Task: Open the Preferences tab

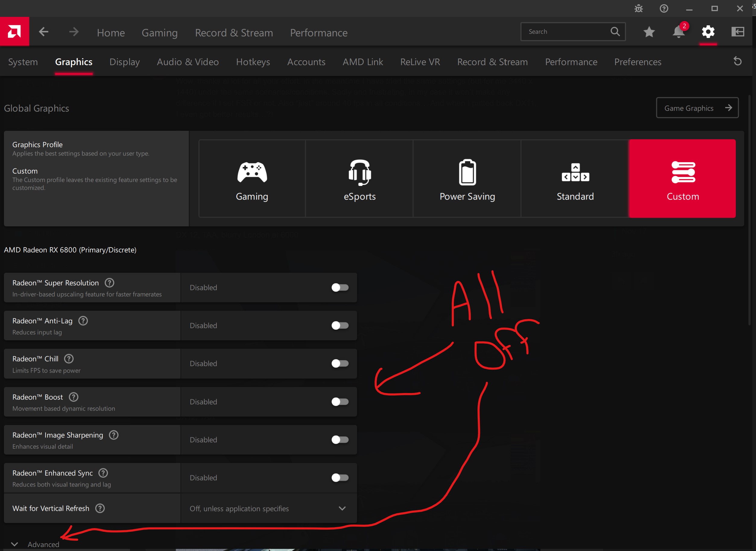Action: pos(637,62)
